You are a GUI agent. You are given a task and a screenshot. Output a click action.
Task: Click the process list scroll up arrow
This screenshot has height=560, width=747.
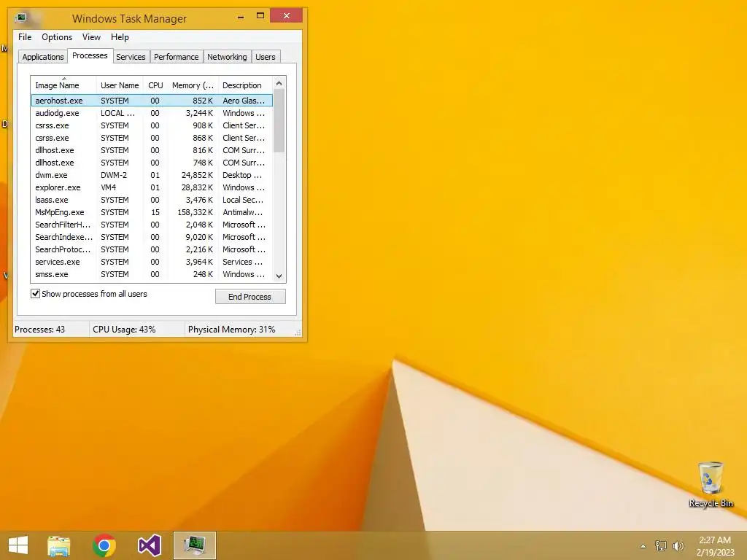(x=279, y=83)
